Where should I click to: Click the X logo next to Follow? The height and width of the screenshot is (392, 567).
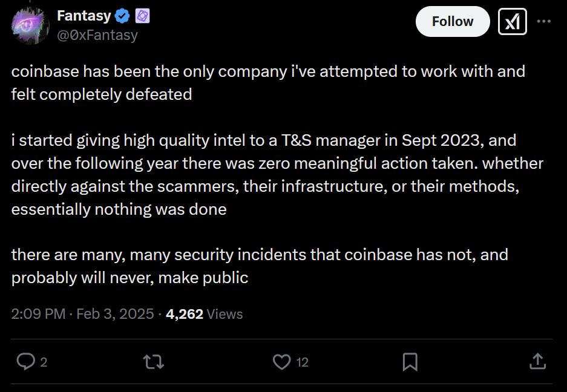[x=512, y=21]
